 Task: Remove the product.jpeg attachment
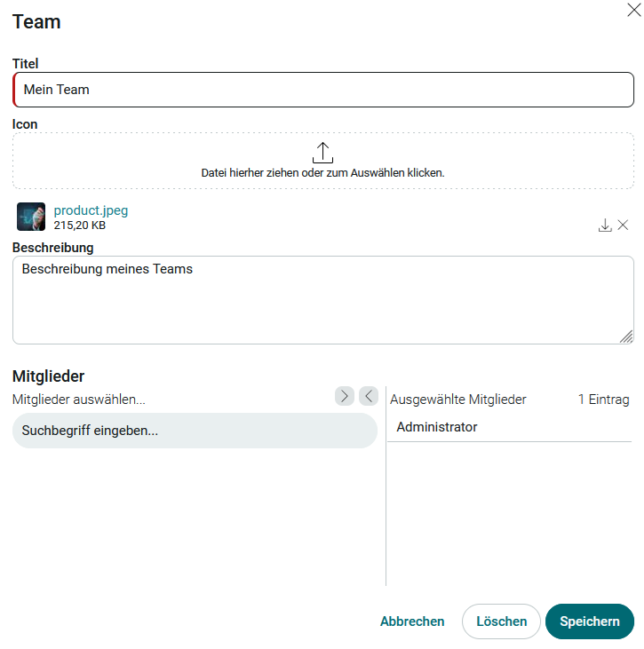coord(623,226)
